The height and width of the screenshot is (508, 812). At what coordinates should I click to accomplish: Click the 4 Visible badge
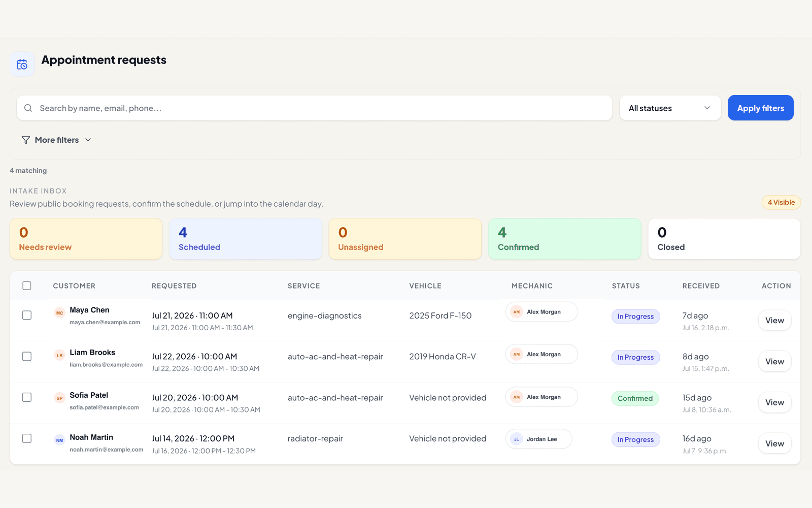(x=781, y=202)
